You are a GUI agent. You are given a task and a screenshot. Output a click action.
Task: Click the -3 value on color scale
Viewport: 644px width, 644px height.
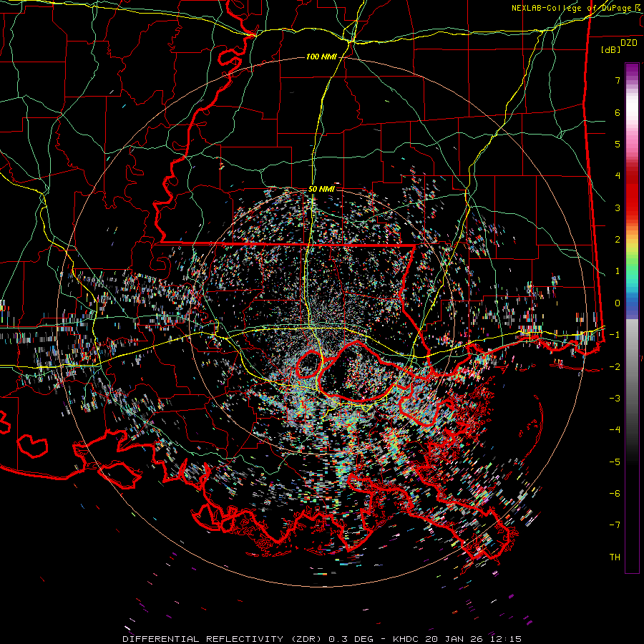[x=615, y=399]
